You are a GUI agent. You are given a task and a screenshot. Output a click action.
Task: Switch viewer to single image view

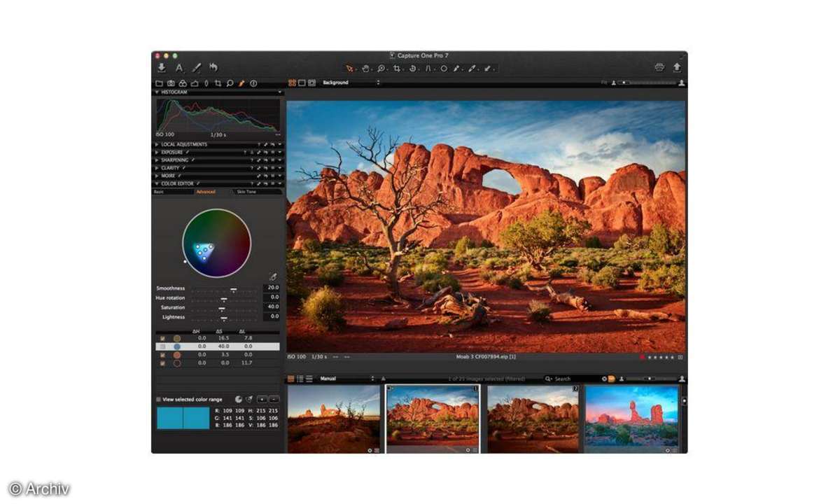(302, 83)
